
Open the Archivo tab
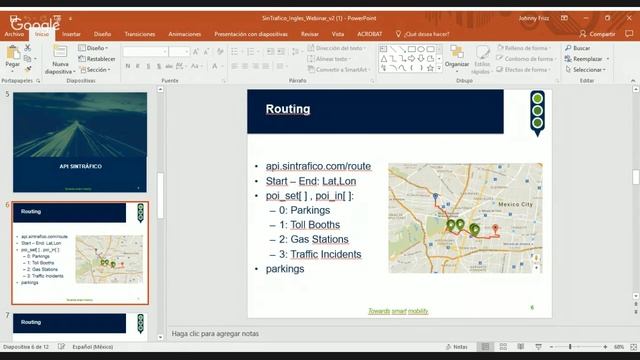point(14,34)
